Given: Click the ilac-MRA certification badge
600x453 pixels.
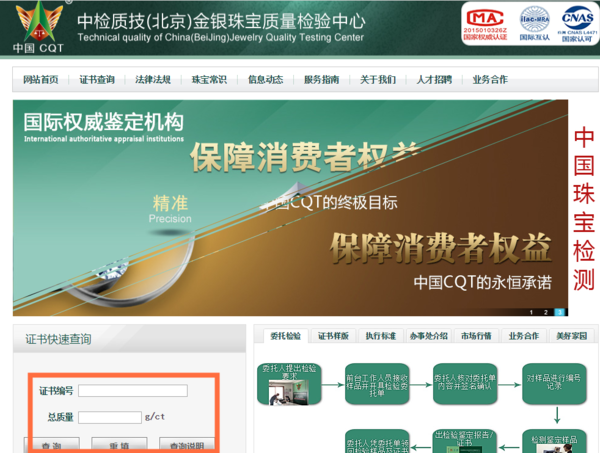Looking at the screenshot, I should click(535, 24).
